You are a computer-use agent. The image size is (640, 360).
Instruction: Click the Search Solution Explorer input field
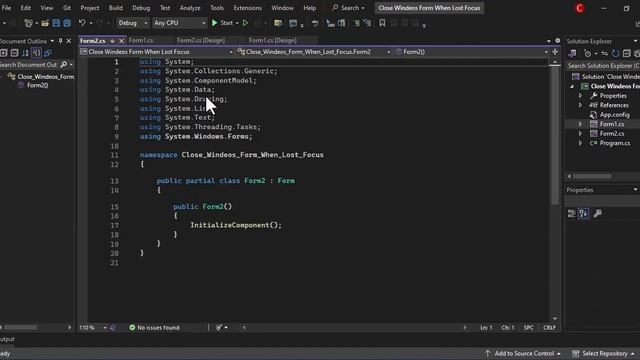(602, 66)
